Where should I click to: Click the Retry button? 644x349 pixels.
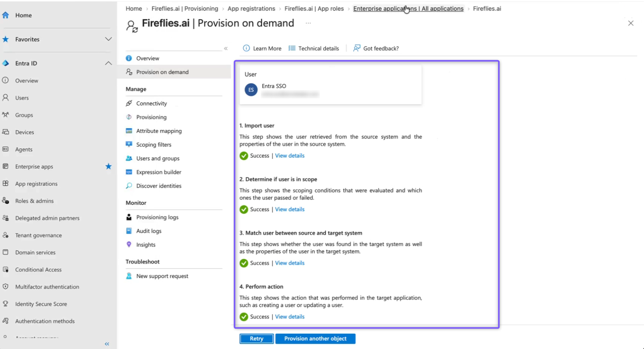click(256, 338)
